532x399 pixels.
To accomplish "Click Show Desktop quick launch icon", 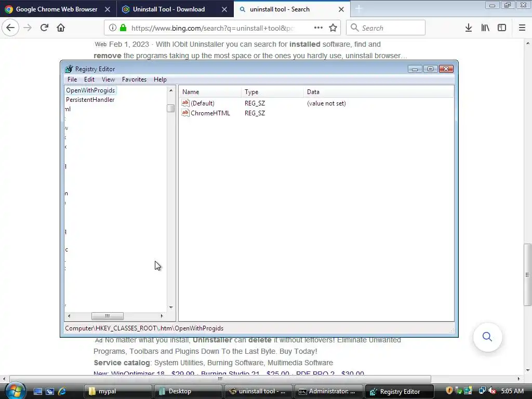I will click(37, 391).
